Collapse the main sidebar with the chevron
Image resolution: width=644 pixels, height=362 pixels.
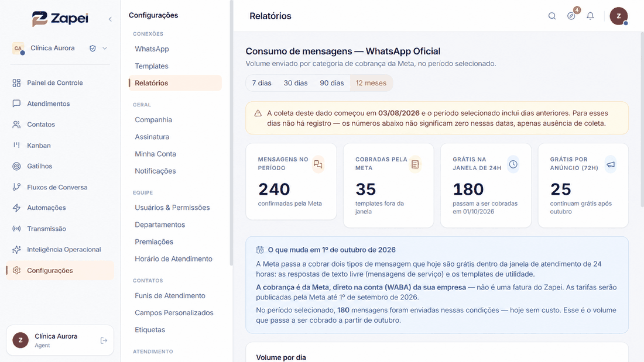110,19
